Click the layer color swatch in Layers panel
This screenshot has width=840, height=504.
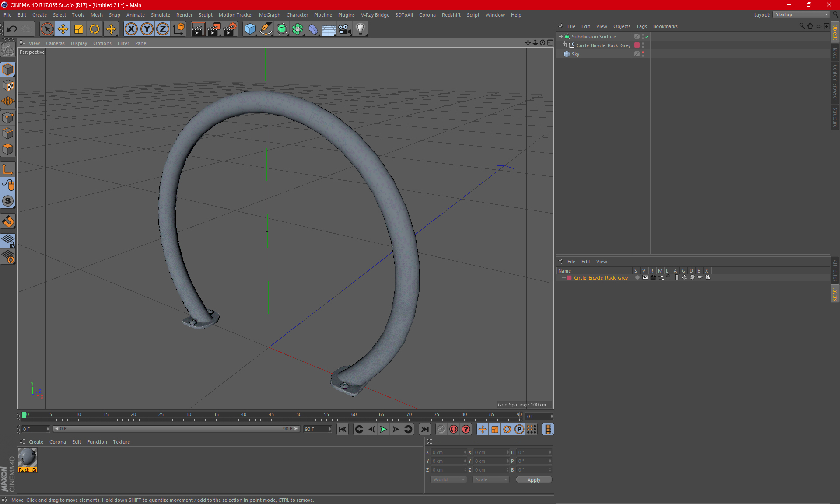569,278
